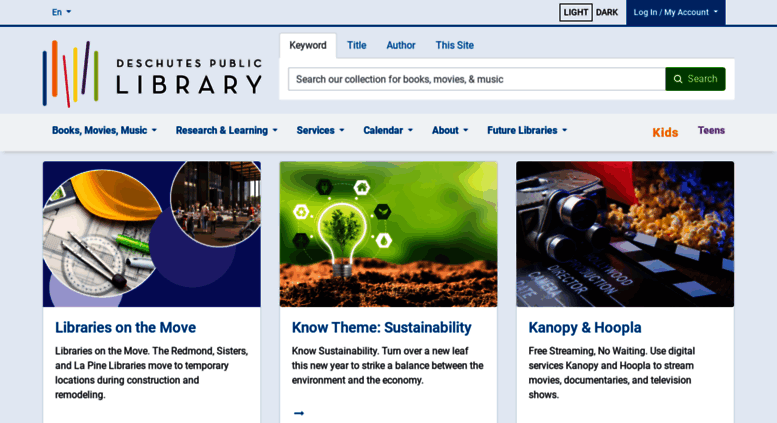The height and width of the screenshot is (423, 777).
Task: Select the Keyword search tab
Action: tap(308, 46)
